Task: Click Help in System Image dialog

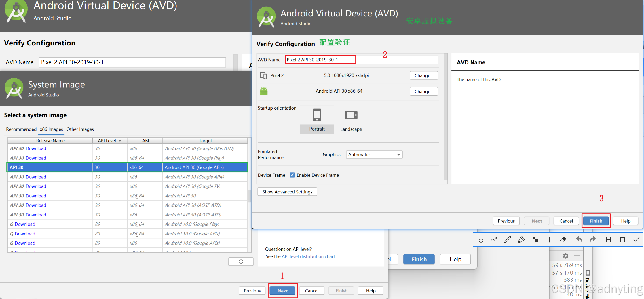Action: (371, 291)
